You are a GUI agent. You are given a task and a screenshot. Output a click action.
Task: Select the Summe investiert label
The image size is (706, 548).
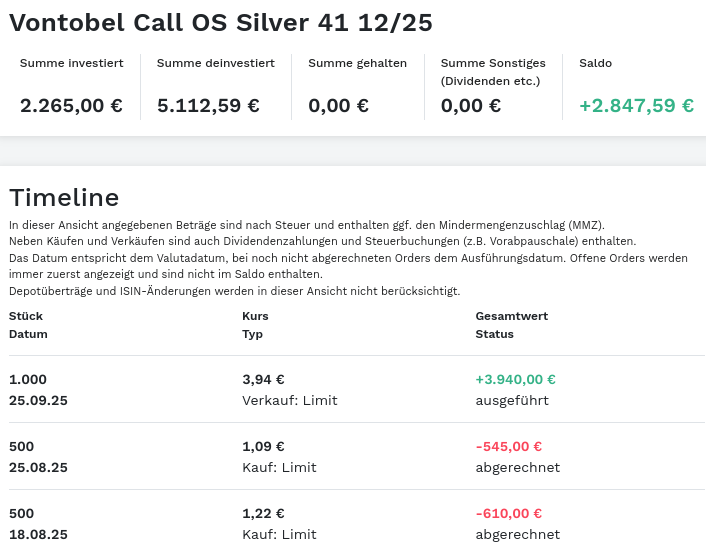coord(72,63)
